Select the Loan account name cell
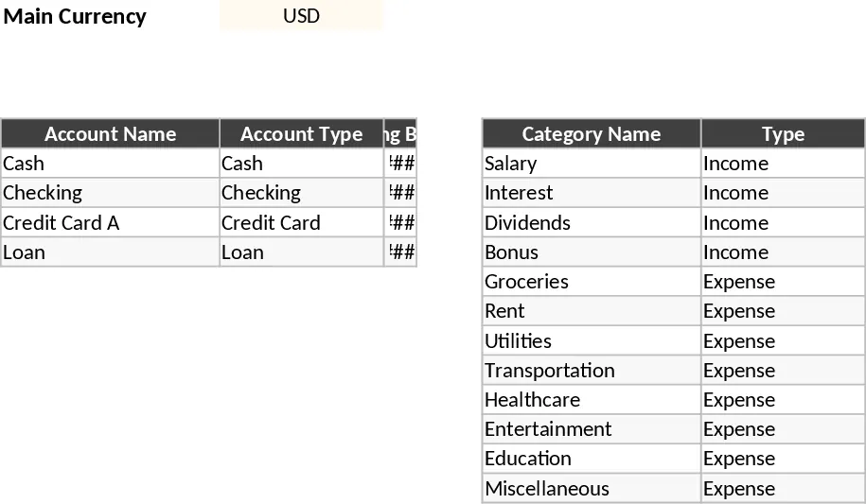 [111, 252]
